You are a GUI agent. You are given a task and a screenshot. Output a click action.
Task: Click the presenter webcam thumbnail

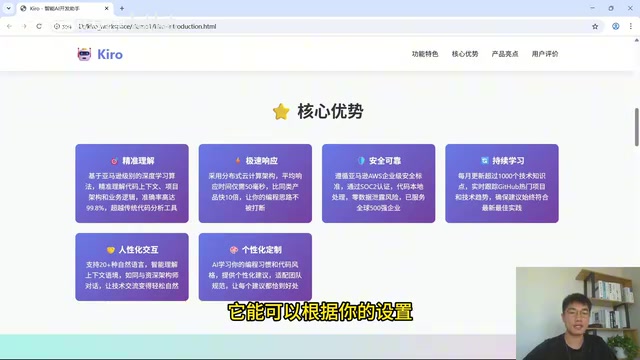[578, 313]
